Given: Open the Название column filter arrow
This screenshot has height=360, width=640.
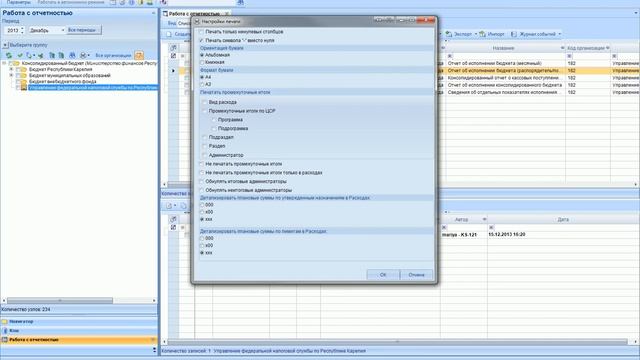Looking at the screenshot, I should pos(562,48).
